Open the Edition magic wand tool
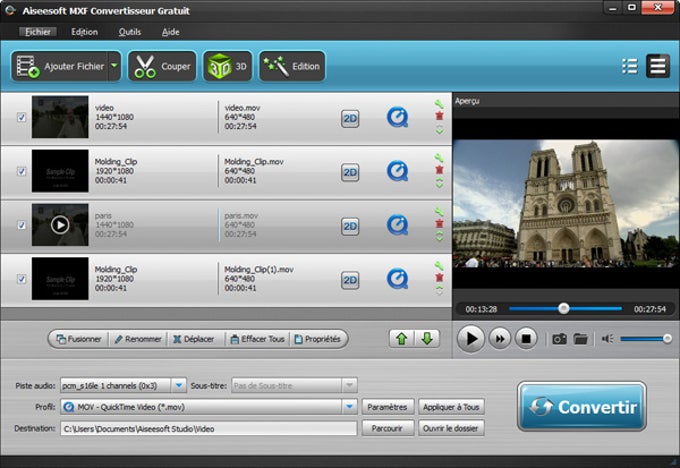 pos(292,66)
